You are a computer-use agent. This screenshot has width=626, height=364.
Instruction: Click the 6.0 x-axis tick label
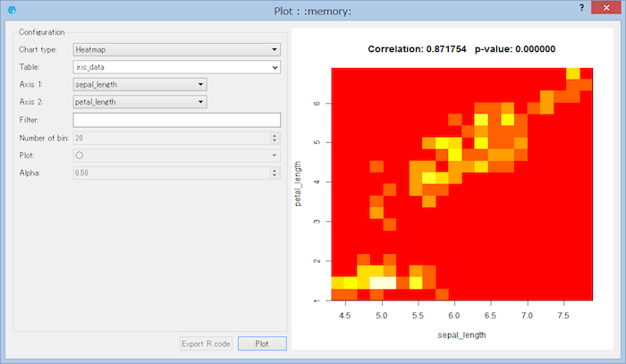coord(454,316)
